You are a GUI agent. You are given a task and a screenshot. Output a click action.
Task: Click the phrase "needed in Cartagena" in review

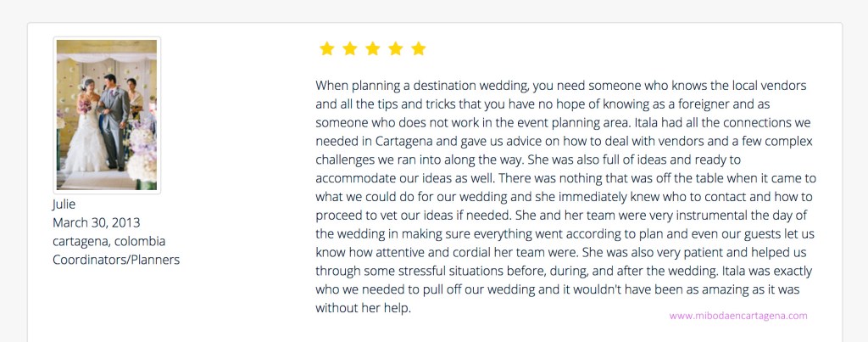pyautogui.click(x=372, y=141)
